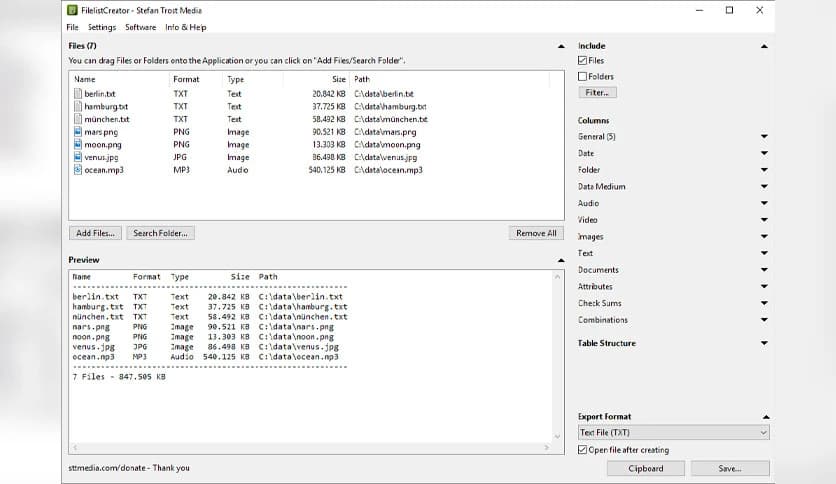
Task: Expand the Date columns group
Action: pyautogui.click(x=764, y=154)
